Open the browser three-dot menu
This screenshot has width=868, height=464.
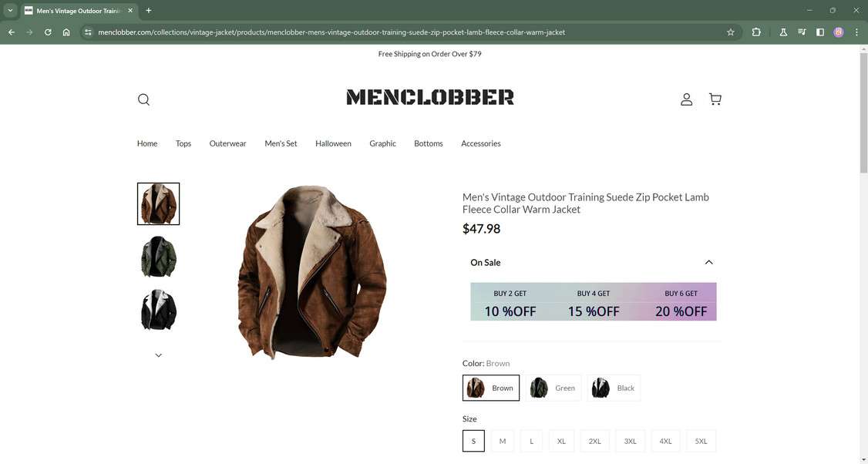pos(856,32)
